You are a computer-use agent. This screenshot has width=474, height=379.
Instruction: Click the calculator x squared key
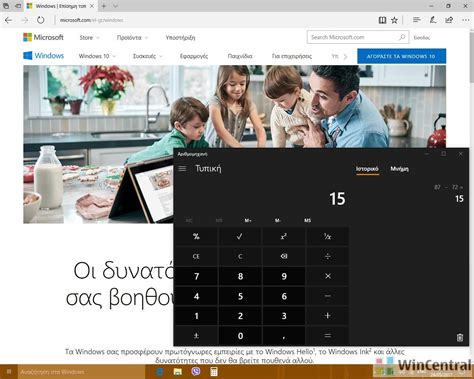pos(283,236)
